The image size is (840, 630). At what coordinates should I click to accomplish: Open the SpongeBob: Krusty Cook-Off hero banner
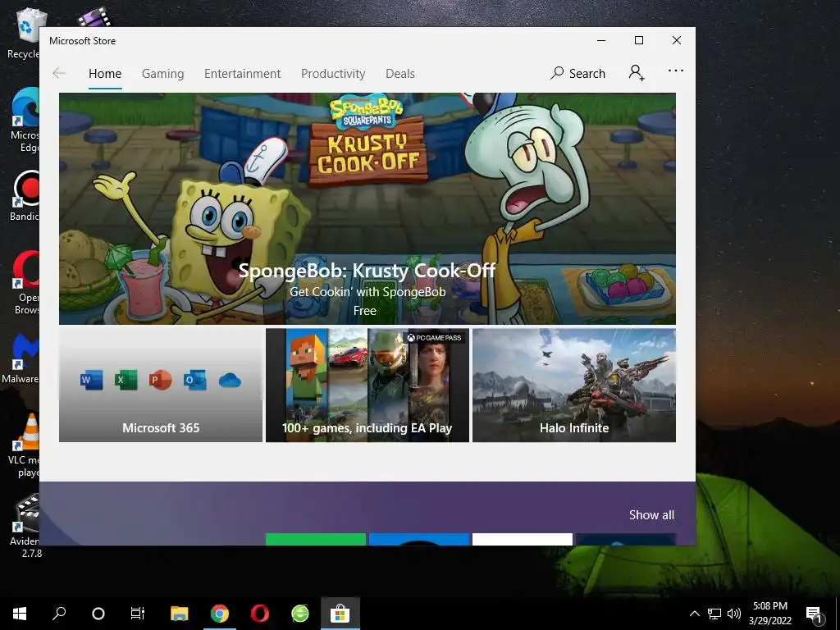coord(367,208)
